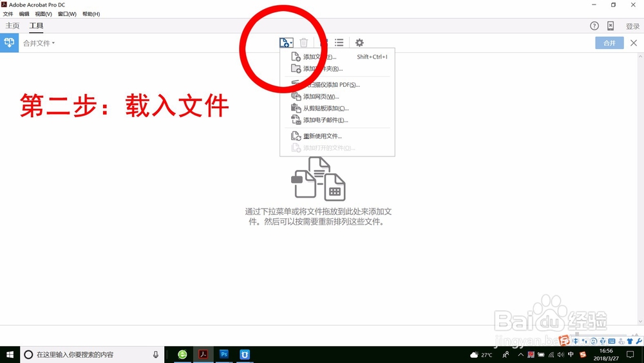Select 添加电子邮件 menu entry
The width and height of the screenshot is (644, 363).
tap(337, 120)
